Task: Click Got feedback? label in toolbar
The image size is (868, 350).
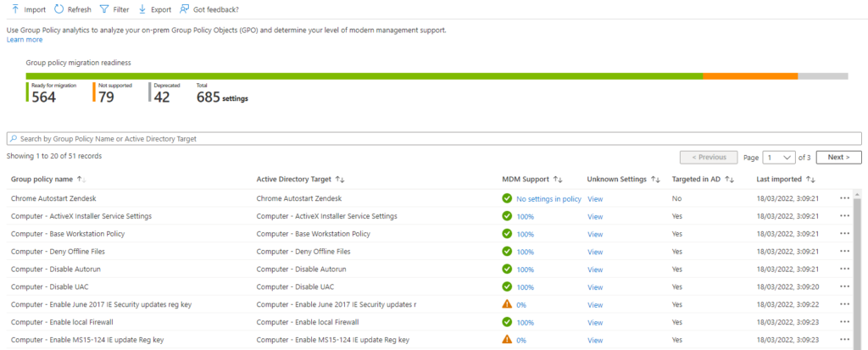Action: (216, 9)
